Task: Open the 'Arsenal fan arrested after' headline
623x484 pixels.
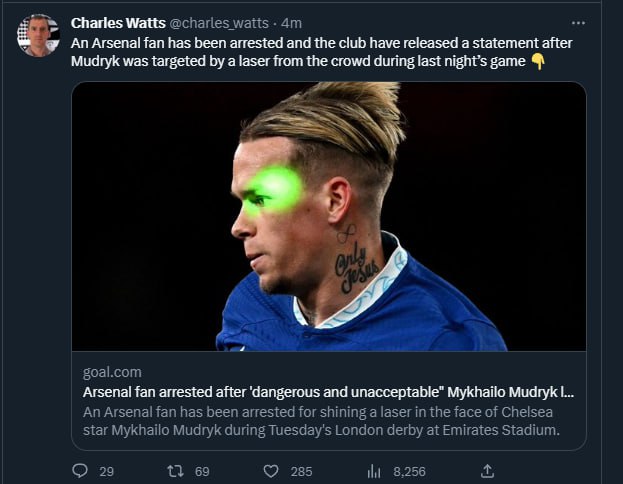Action: (328, 391)
